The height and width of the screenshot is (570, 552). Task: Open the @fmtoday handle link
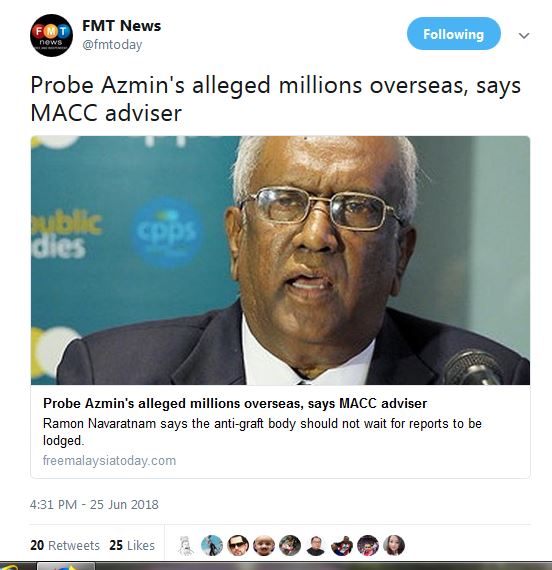(112, 45)
